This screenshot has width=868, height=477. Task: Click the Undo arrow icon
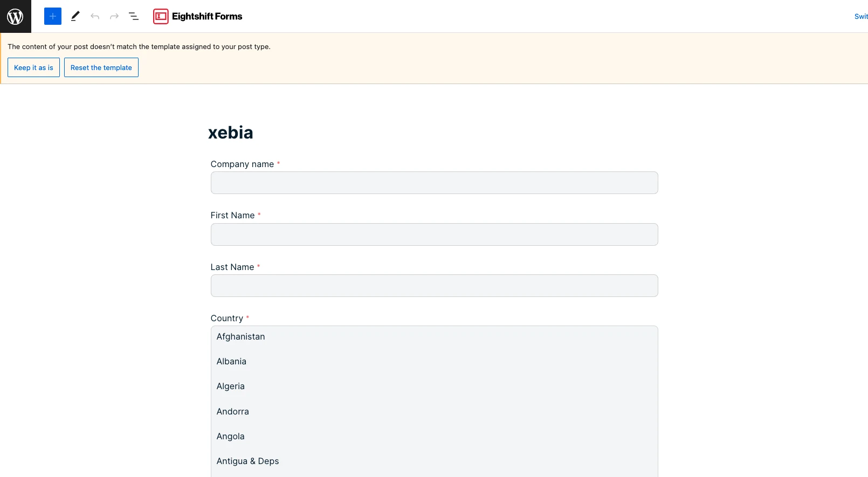[95, 16]
